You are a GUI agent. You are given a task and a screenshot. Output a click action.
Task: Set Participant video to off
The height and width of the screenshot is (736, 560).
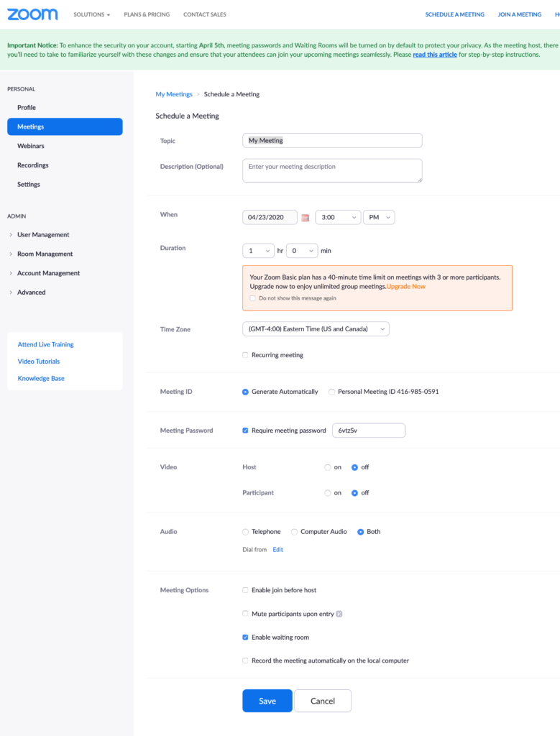354,493
